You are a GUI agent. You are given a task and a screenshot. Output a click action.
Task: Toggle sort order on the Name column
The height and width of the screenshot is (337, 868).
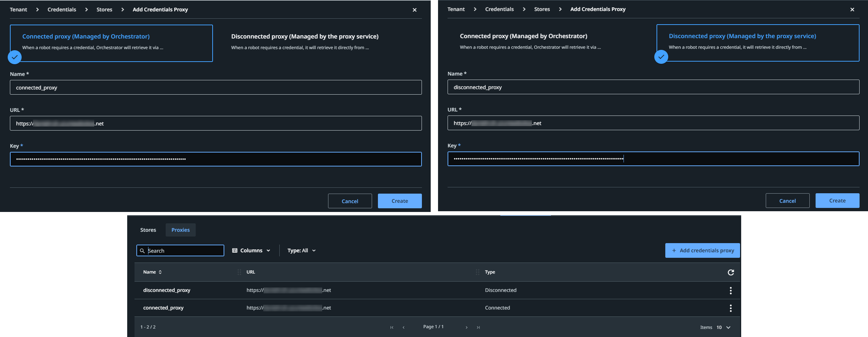(160, 272)
